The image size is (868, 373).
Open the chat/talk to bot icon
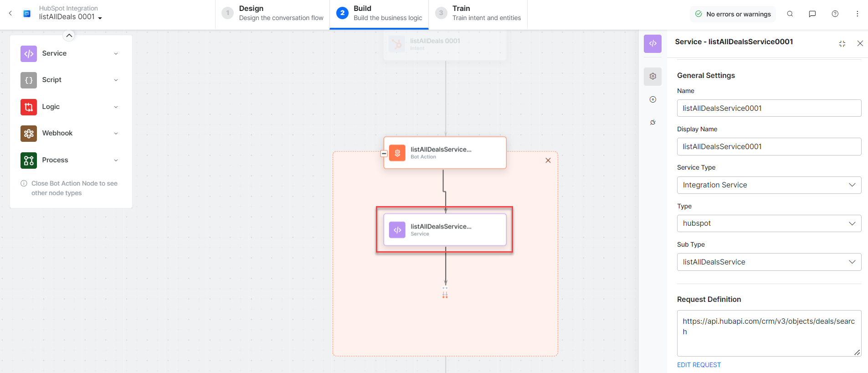tap(812, 14)
